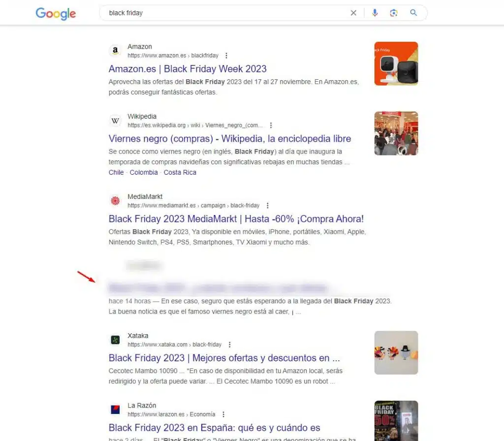Click the Amazon favicon icon
The height and width of the screenshot is (441, 504).
[x=115, y=51]
